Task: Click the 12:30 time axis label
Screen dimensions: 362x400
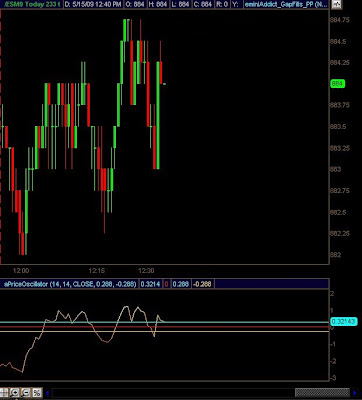Action: pyautogui.click(x=147, y=271)
